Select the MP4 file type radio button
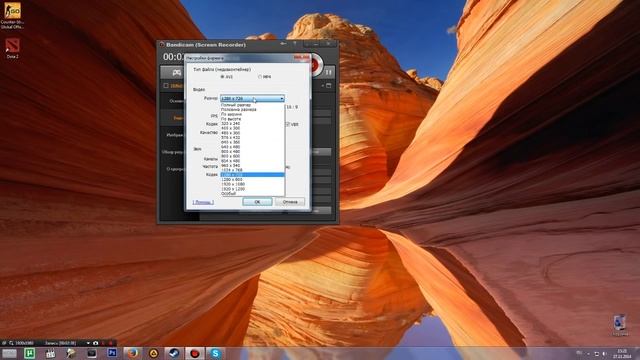Viewport: 640px width, 360px height. click(260, 77)
